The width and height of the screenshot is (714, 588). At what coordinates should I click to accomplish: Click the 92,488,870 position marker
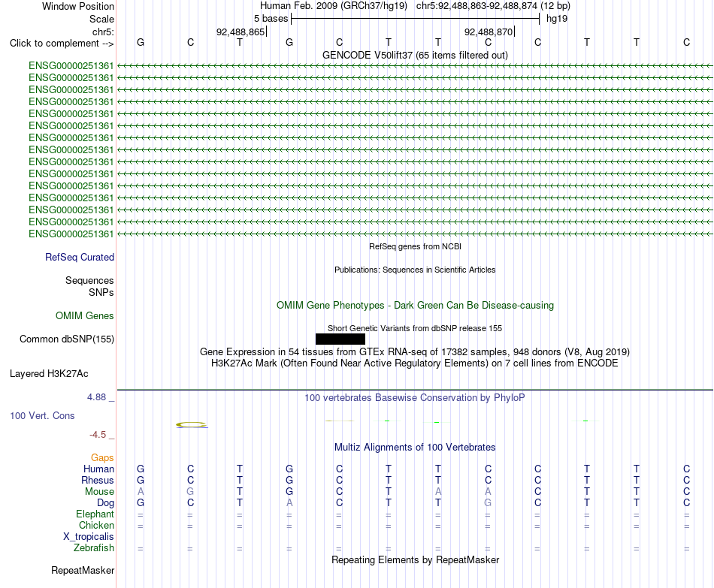click(489, 32)
